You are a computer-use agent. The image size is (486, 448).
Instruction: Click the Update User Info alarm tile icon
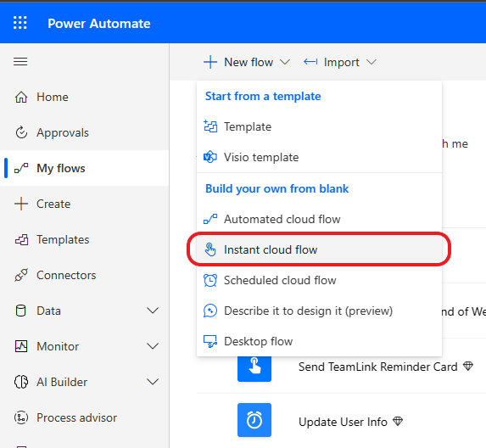pos(254,420)
